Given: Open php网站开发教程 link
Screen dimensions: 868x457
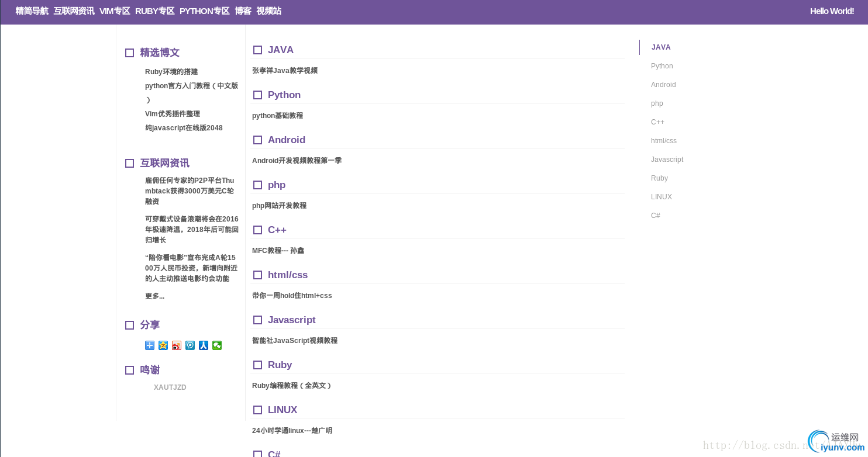Looking at the screenshot, I should (x=279, y=206).
